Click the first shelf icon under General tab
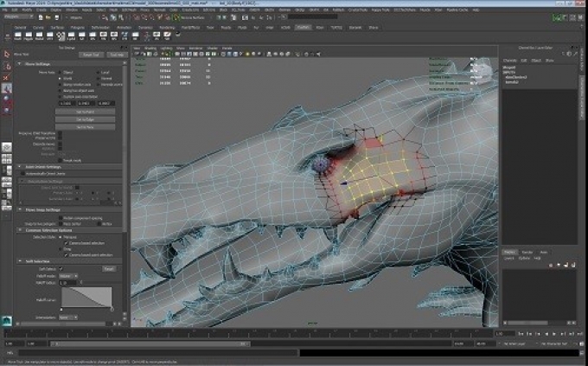The height and width of the screenshot is (366, 588). 17,35
